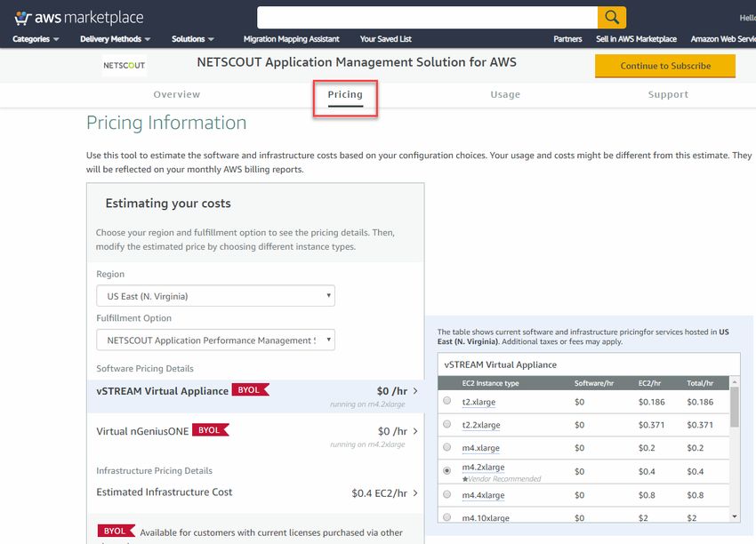756x544 pixels.
Task: Click the pricing table scroll down arrow
Action: click(x=735, y=516)
